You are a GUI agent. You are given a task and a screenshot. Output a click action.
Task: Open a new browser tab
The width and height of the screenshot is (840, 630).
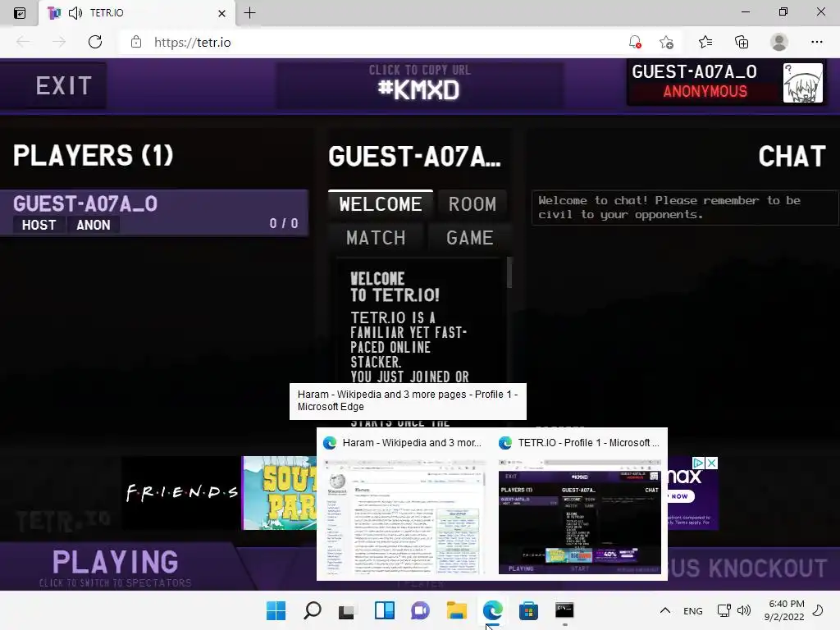(249, 13)
